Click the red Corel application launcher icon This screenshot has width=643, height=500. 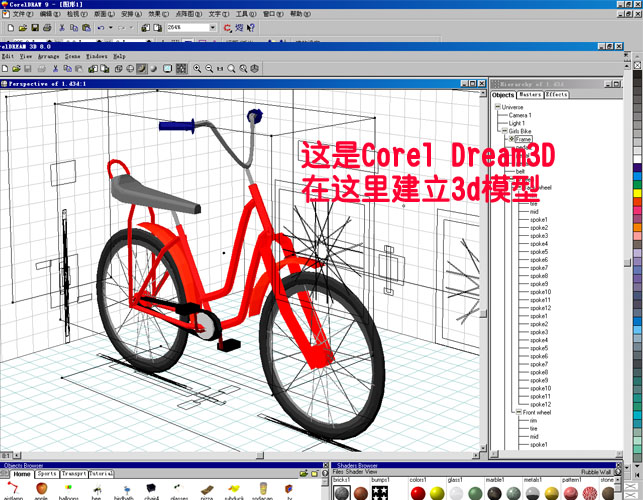click(228, 28)
